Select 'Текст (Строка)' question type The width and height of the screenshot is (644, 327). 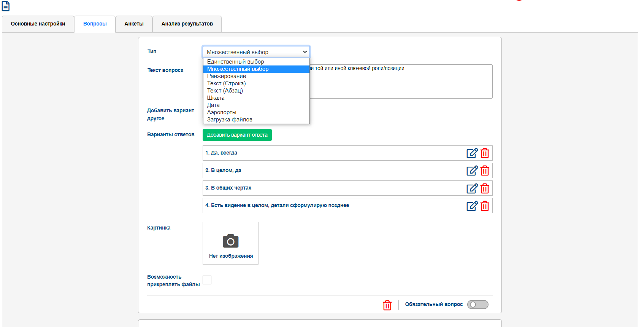click(x=256, y=83)
